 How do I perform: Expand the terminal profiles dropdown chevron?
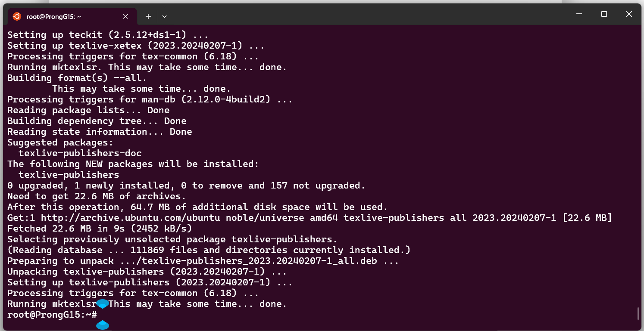(164, 16)
